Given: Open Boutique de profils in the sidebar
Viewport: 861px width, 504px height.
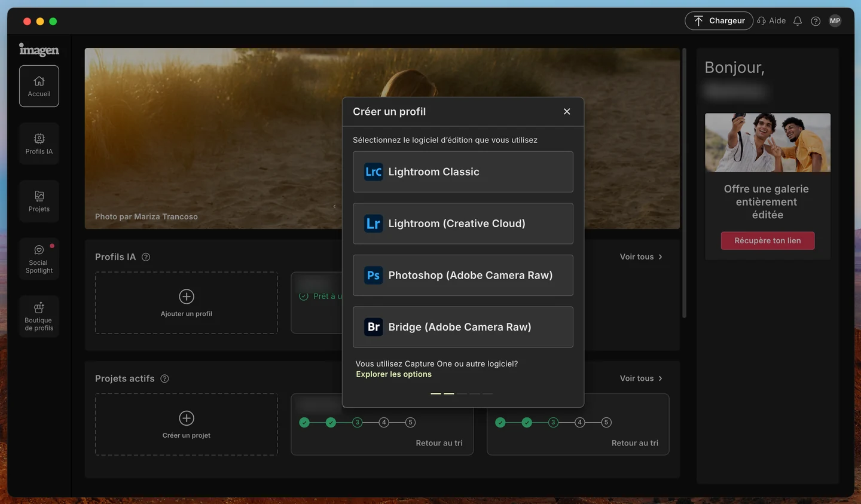Looking at the screenshot, I should [x=39, y=316].
